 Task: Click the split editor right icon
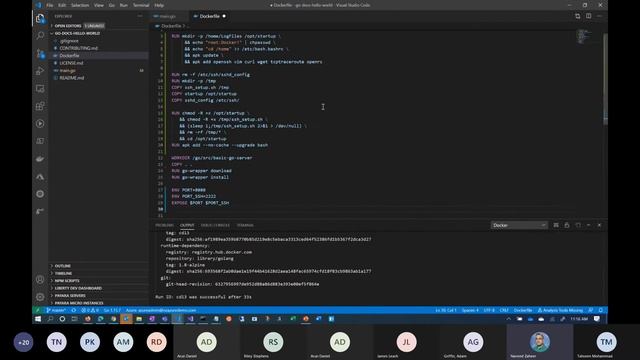(x=589, y=16)
